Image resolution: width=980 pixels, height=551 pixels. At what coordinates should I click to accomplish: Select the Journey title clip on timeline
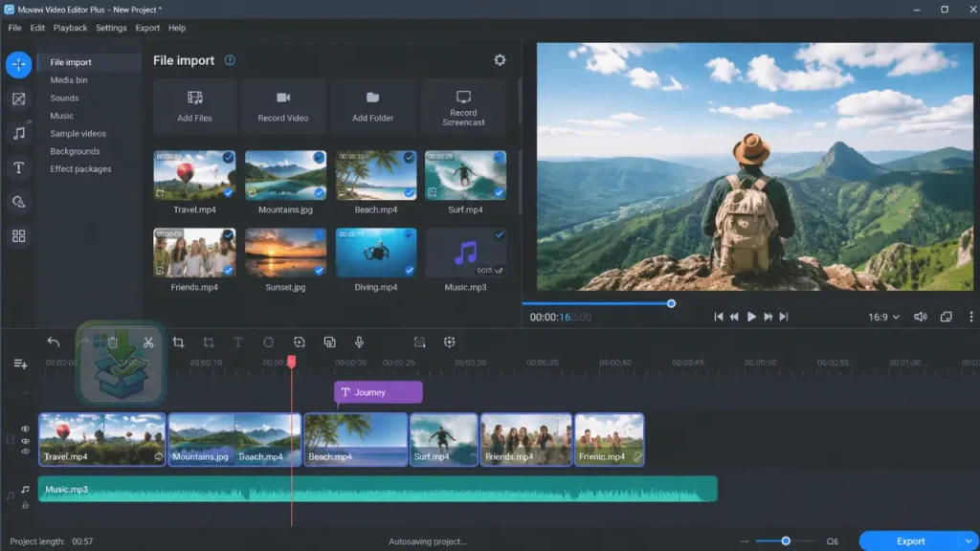[x=378, y=392]
